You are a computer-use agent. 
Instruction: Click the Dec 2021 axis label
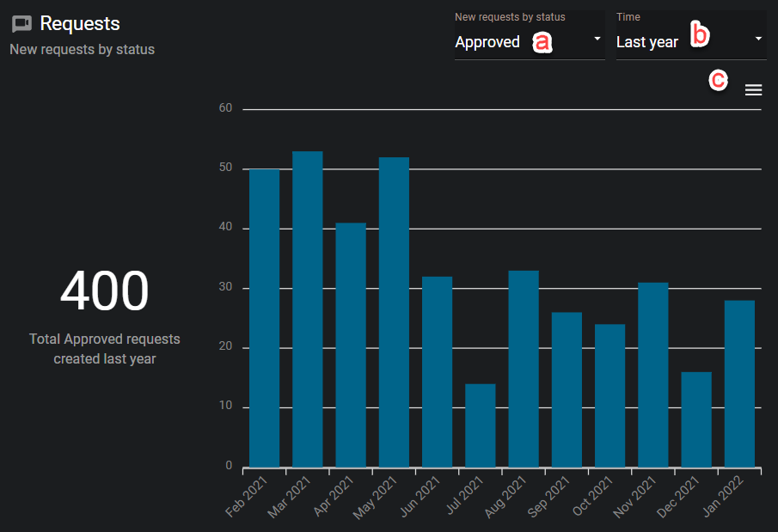click(678, 497)
